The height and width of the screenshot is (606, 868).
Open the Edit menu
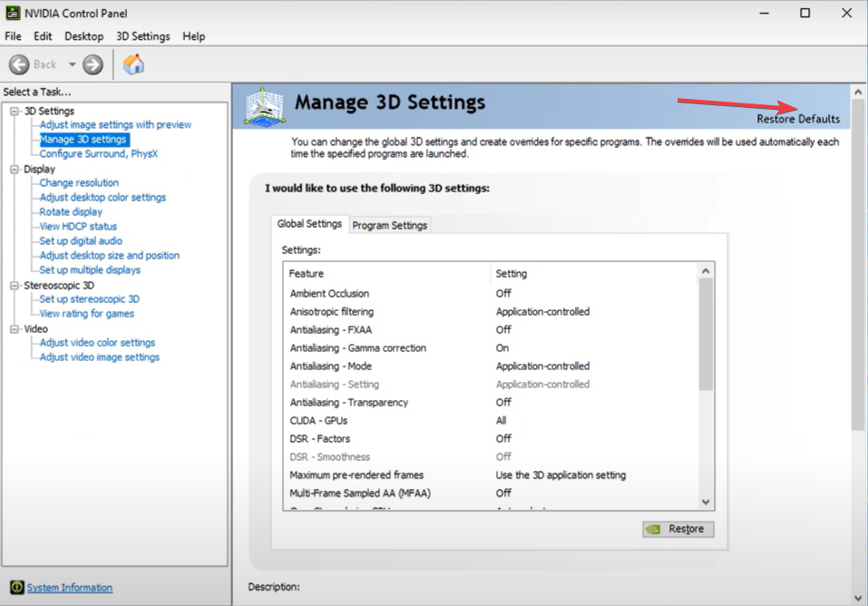pos(43,36)
